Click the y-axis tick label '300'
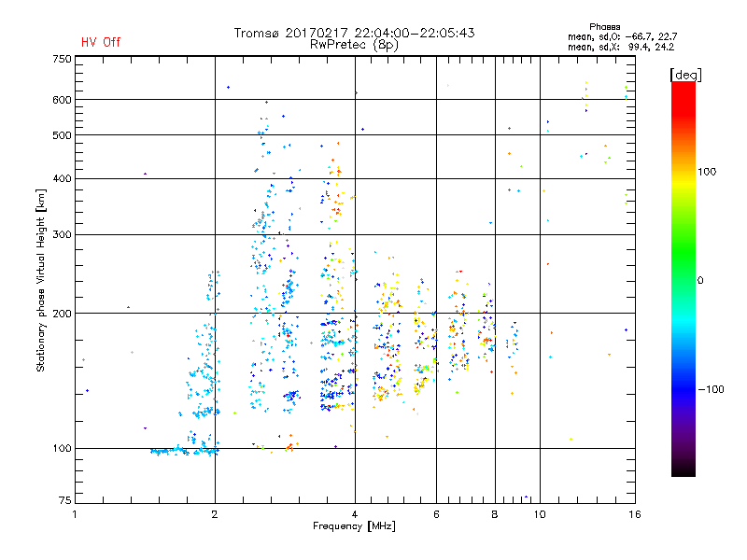 click(x=62, y=234)
